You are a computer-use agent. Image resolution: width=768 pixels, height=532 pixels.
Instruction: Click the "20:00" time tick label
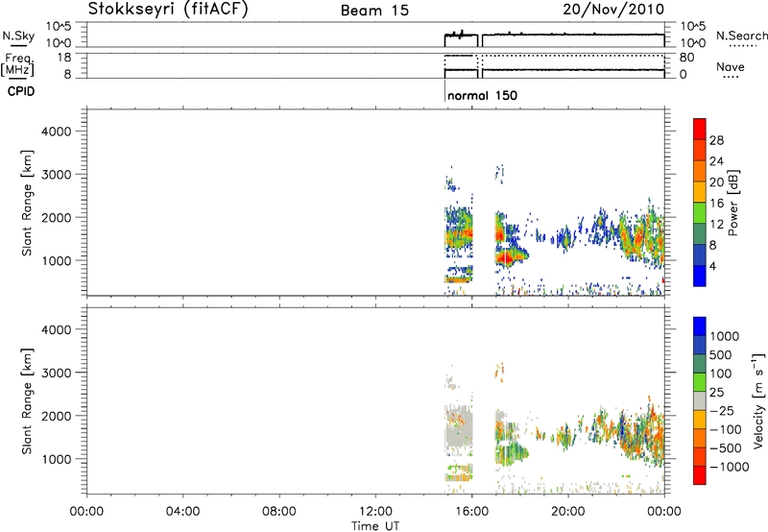[567, 512]
